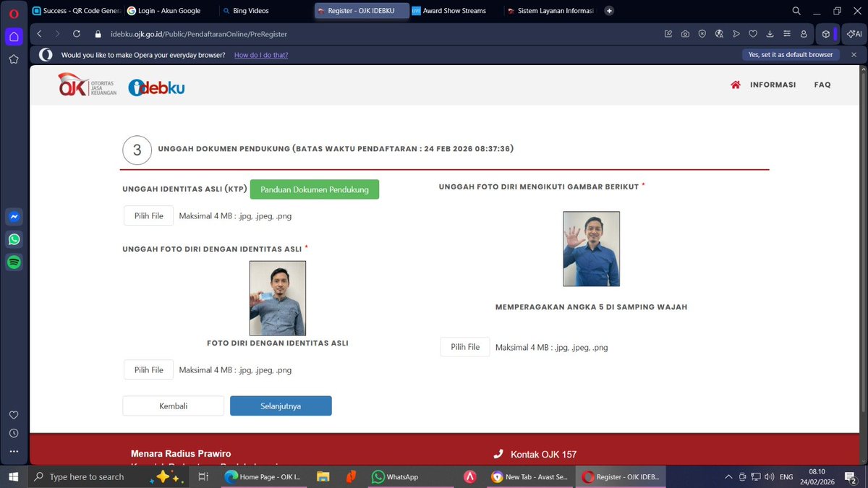Open the FAQ menu item
Screen dimensions: 868x488
click(822, 85)
